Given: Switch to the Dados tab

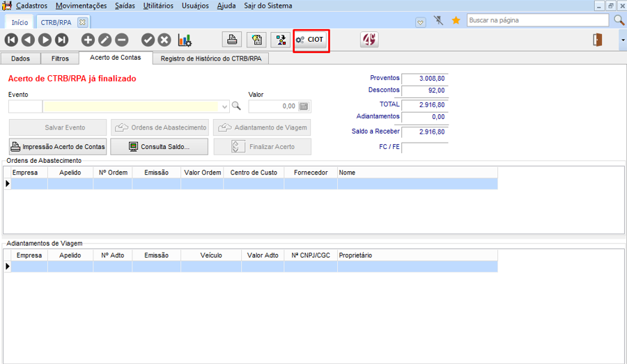Looking at the screenshot, I should [20, 58].
